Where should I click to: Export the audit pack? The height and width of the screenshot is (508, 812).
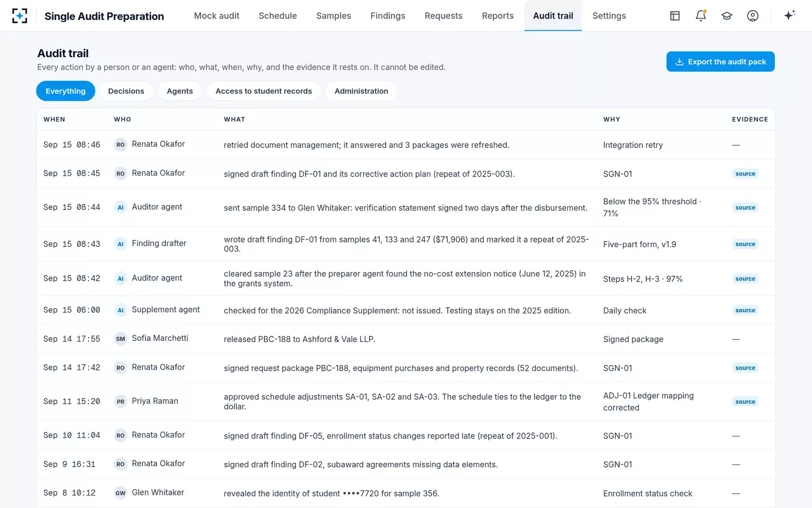click(720, 62)
